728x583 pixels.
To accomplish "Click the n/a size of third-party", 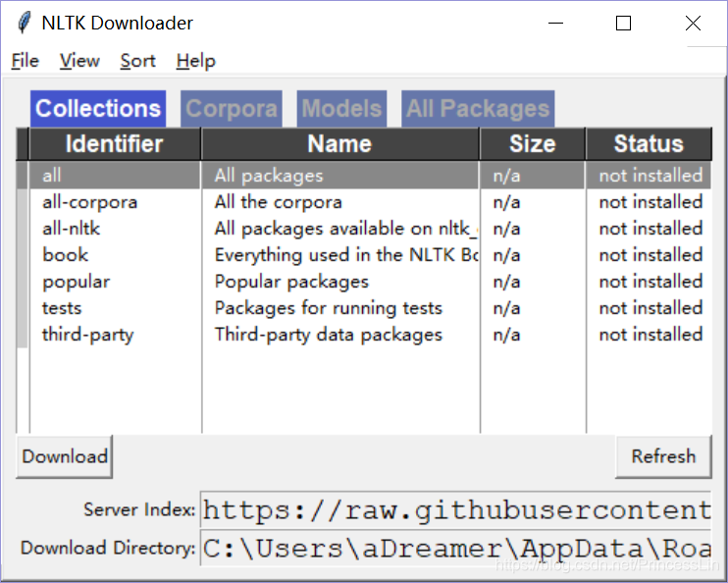I will pos(506,335).
